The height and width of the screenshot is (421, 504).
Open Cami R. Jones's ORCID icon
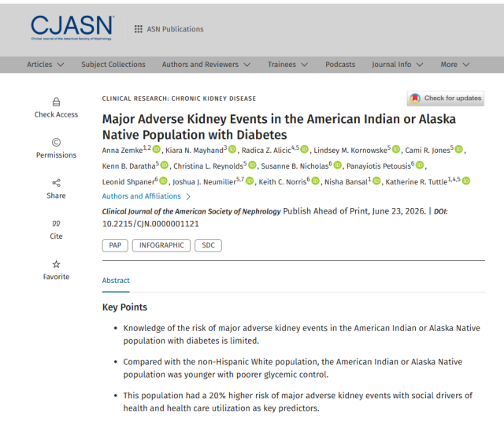(459, 149)
